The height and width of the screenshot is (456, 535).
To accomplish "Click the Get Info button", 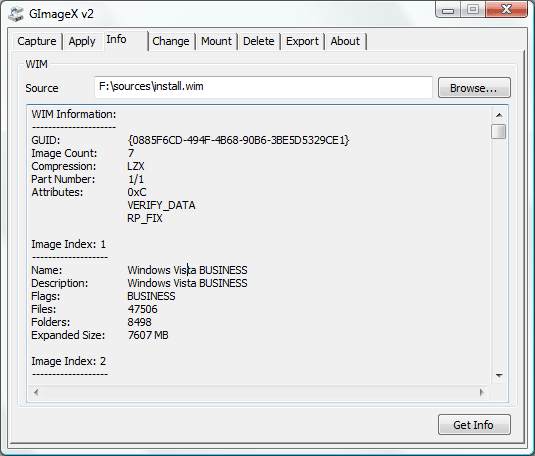I will point(474,425).
